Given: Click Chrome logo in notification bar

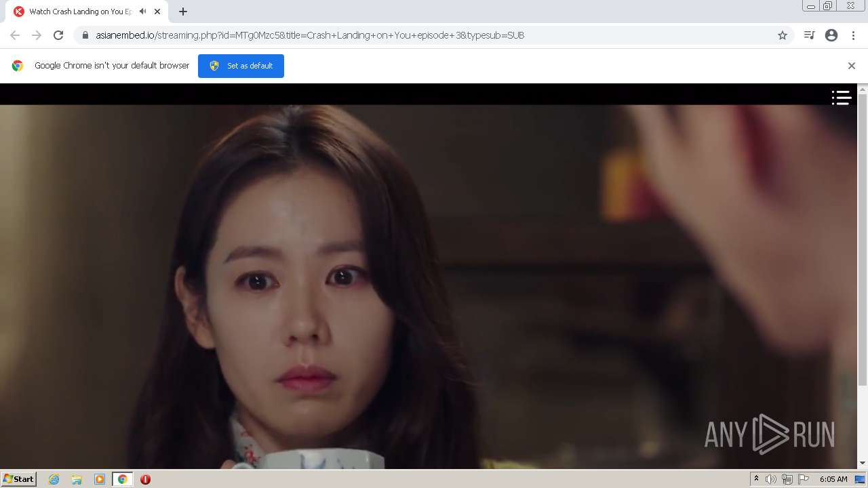Looking at the screenshot, I should point(18,66).
